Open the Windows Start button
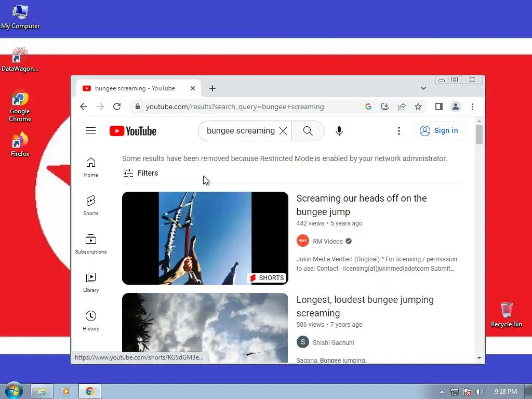 click(x=14, y=391)
